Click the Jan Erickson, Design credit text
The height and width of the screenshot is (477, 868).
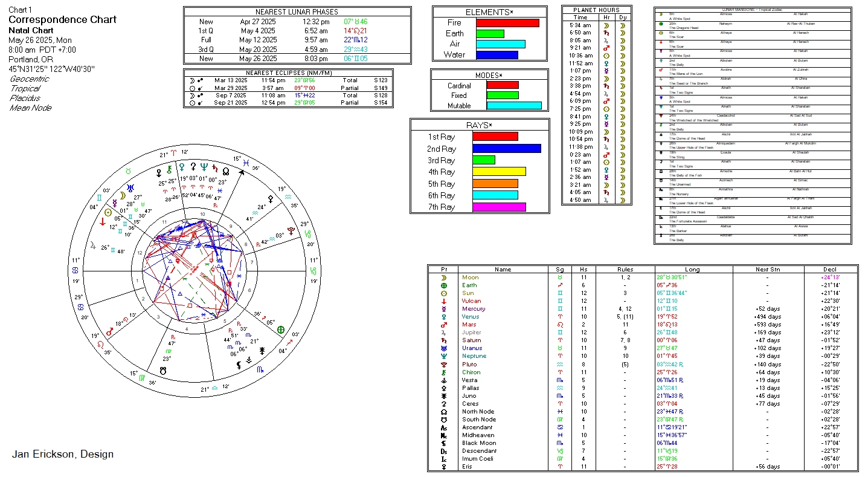point(63,454)
